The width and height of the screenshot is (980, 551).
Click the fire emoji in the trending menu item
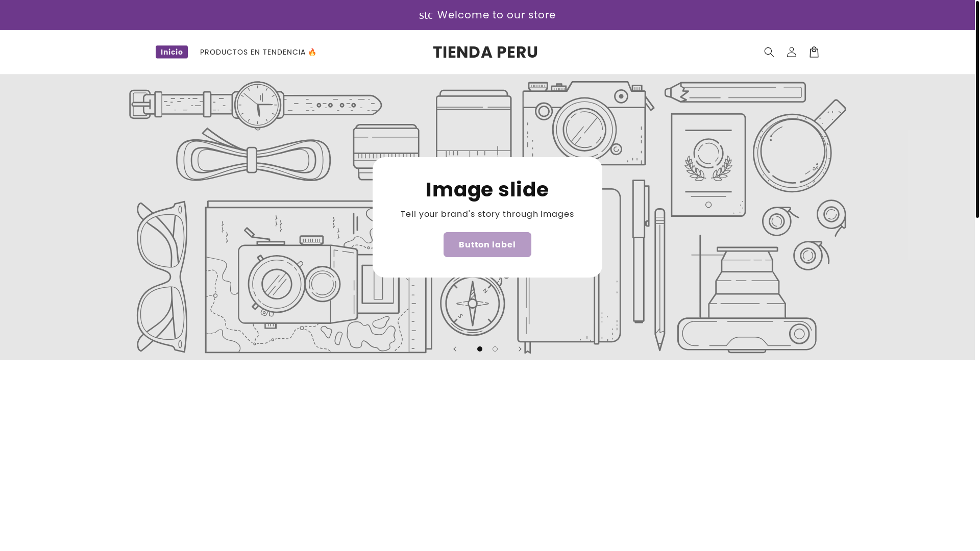click(x=312, y=52)
